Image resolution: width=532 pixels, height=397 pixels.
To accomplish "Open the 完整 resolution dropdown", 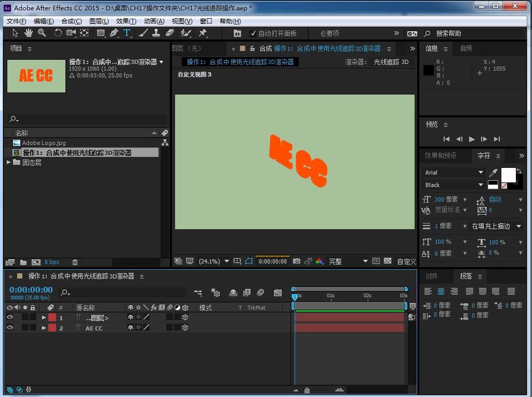I will tap(348, 261).
